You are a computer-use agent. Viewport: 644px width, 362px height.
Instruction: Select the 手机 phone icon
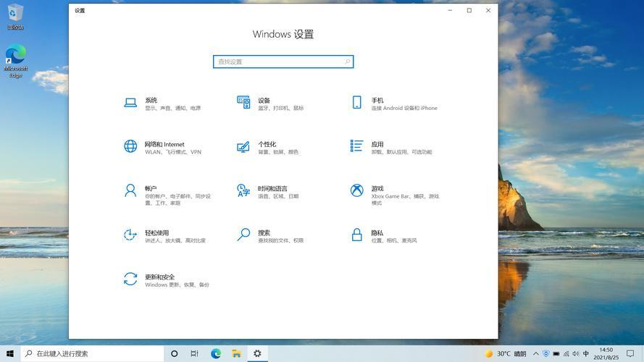point(357,102)
